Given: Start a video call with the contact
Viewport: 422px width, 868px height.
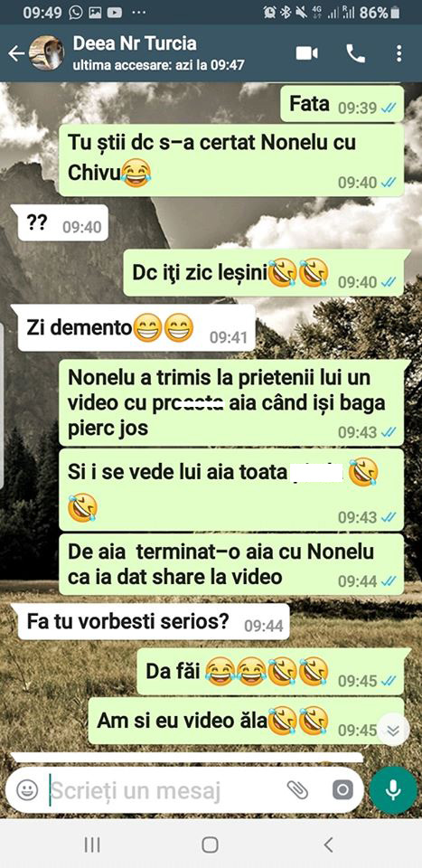Looking at the screenshot, I should tap(307, 53).
